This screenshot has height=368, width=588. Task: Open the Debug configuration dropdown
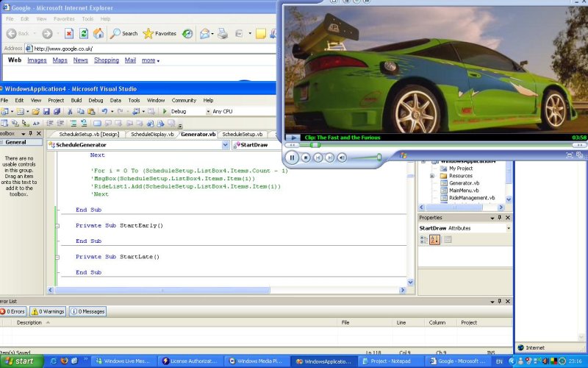pyautogui.click(x=207, y=111)
